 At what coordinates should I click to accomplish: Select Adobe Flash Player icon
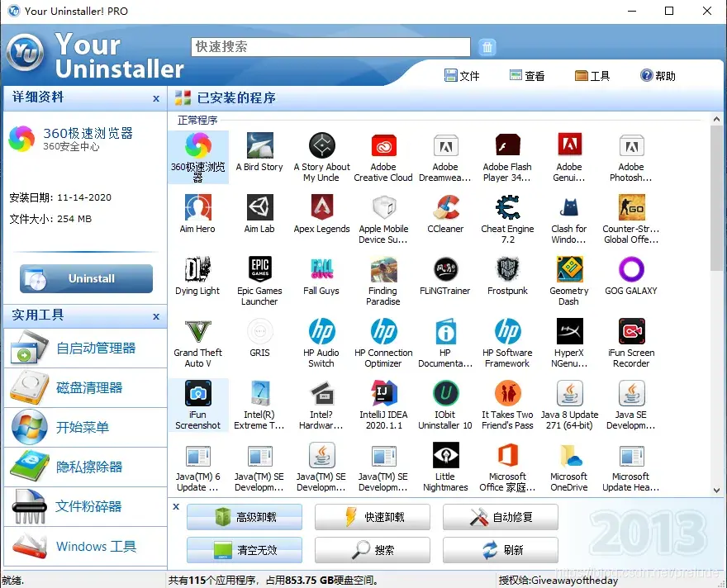[507, 145]
